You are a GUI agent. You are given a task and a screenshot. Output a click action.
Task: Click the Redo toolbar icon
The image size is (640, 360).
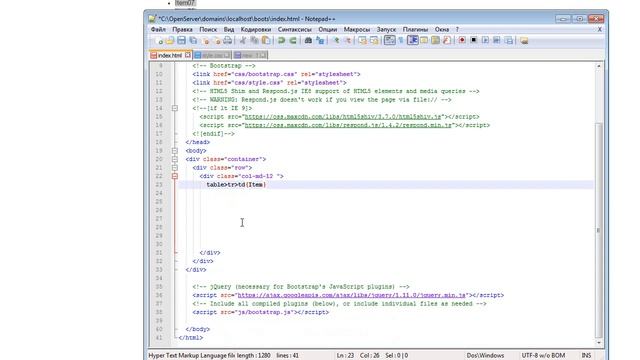[293, 40]
